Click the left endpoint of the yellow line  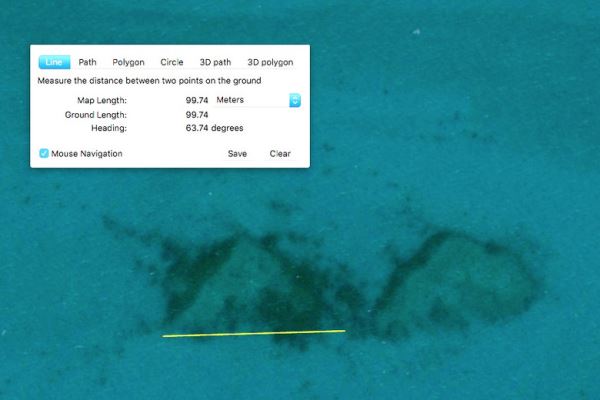tap(164, 336)
